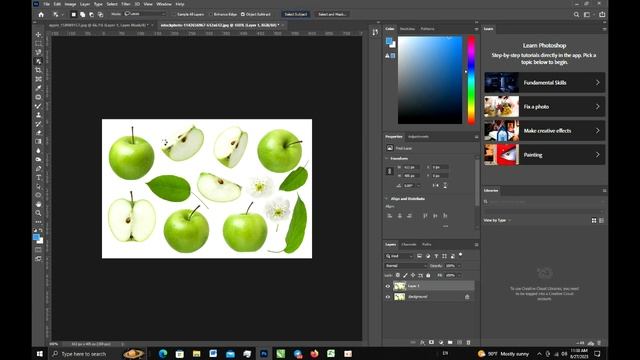Select the Move tool
The image size is (640, 360).
[x=38, y=35]
